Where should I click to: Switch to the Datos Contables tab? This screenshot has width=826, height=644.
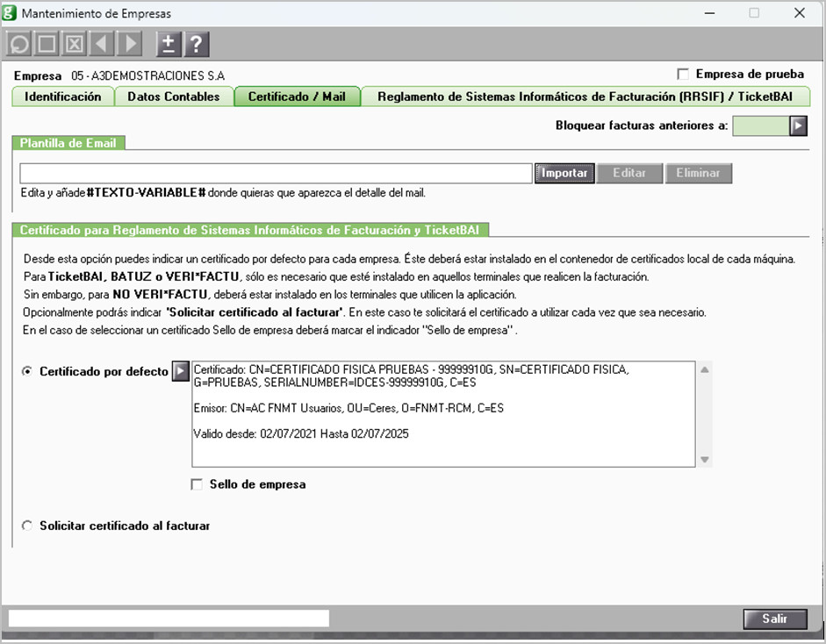[174, 97]
